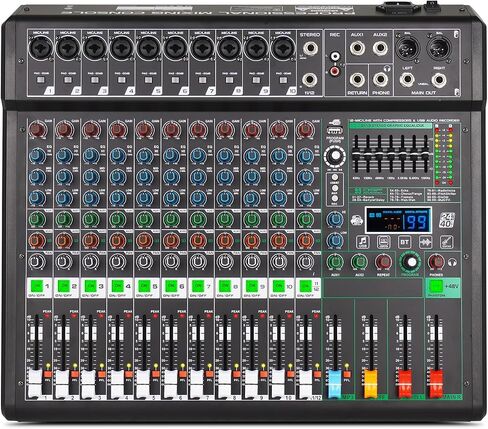Click the channel 4 white pan knob
Viewport: 488px width, 429px height.
point(117,262)
